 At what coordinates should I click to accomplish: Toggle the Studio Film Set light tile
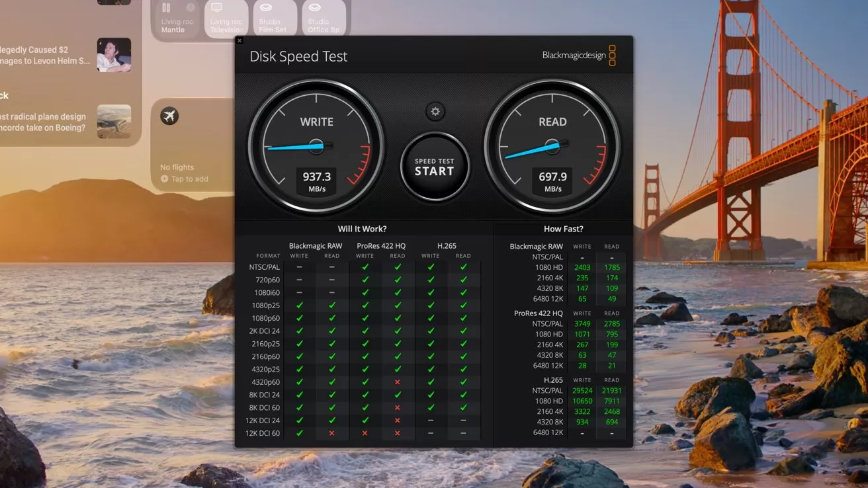point(275,19)
